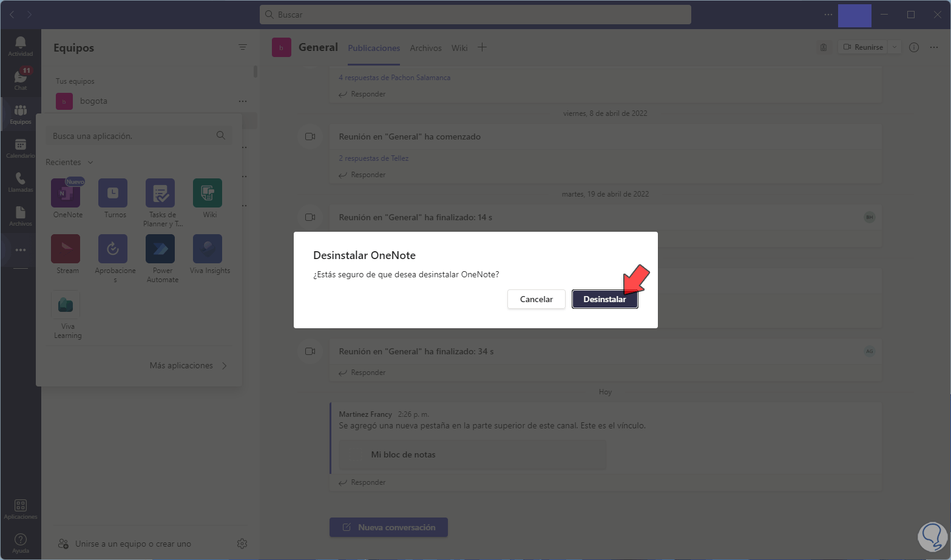Screen dimensions: 951x560
Task: Reply to the Martinez Francy post
Action: [362, 482]
